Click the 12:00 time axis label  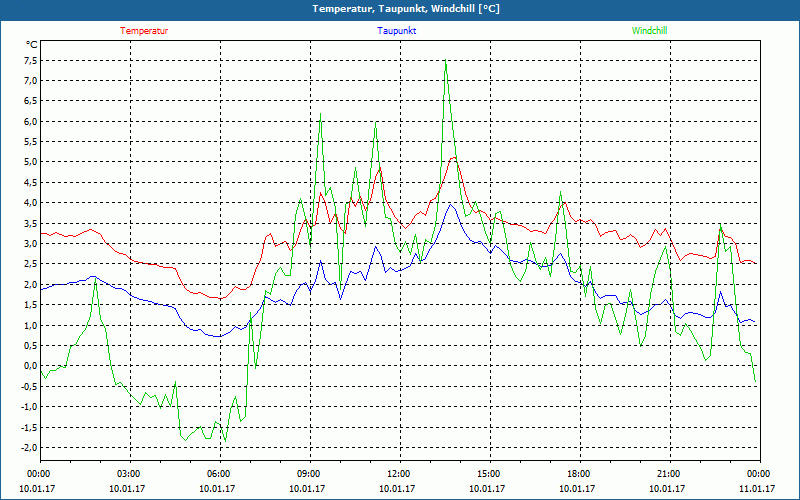(398, 474)
